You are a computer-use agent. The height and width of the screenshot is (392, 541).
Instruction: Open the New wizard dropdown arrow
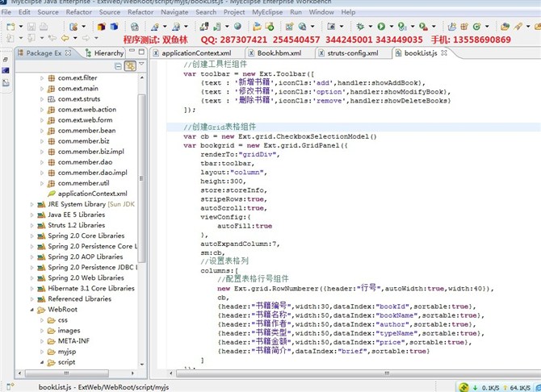(x=21, y=27)
